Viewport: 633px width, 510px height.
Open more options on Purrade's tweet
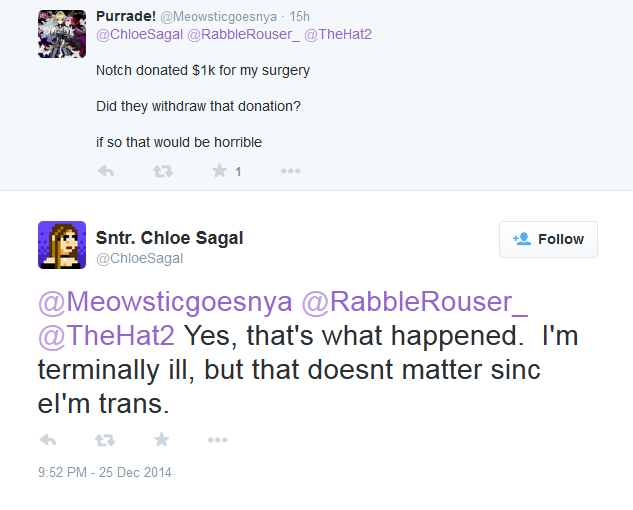coord(290,171)
